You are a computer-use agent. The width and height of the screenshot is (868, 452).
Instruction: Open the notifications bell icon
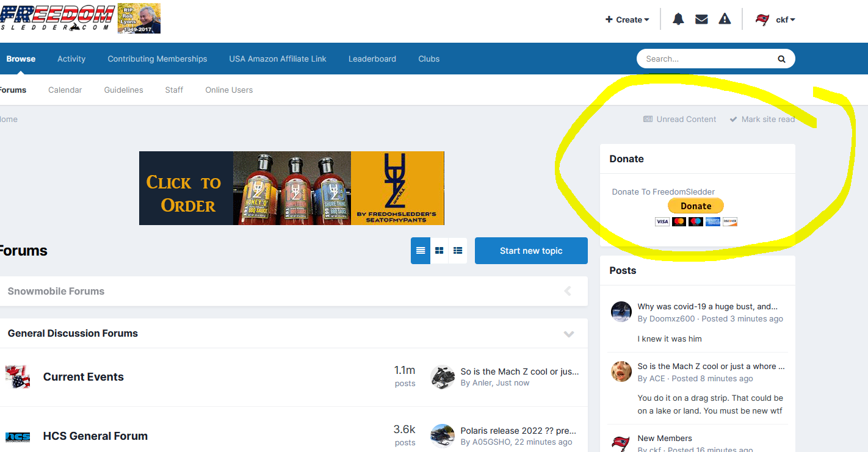tap(678, 20)
